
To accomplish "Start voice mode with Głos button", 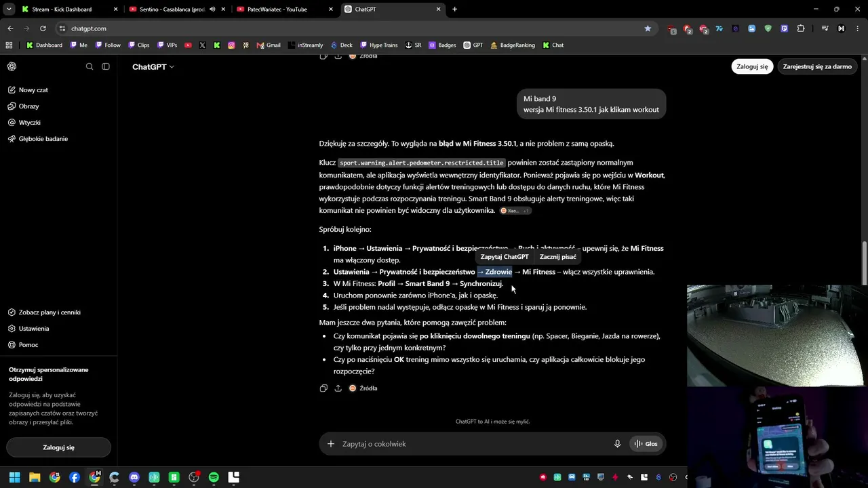I will pos(646,444).
